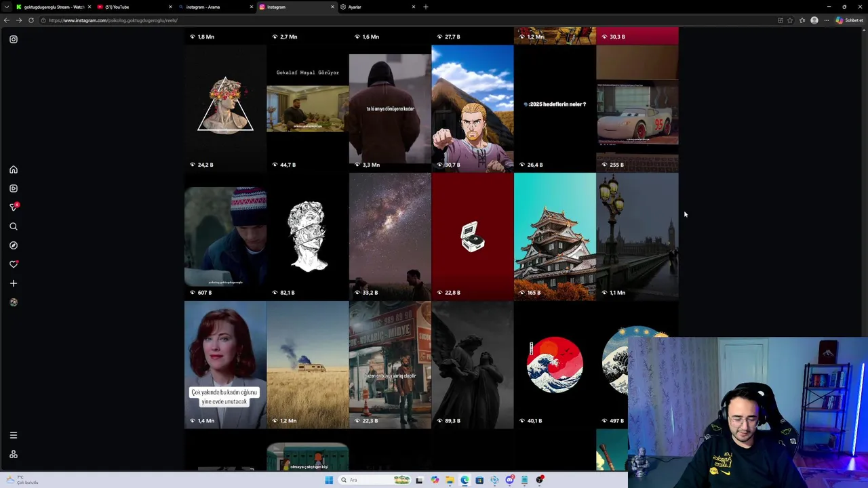Screen dimensions: 868x488
Task: Open Windows Start menu
Action: [329, 480]
